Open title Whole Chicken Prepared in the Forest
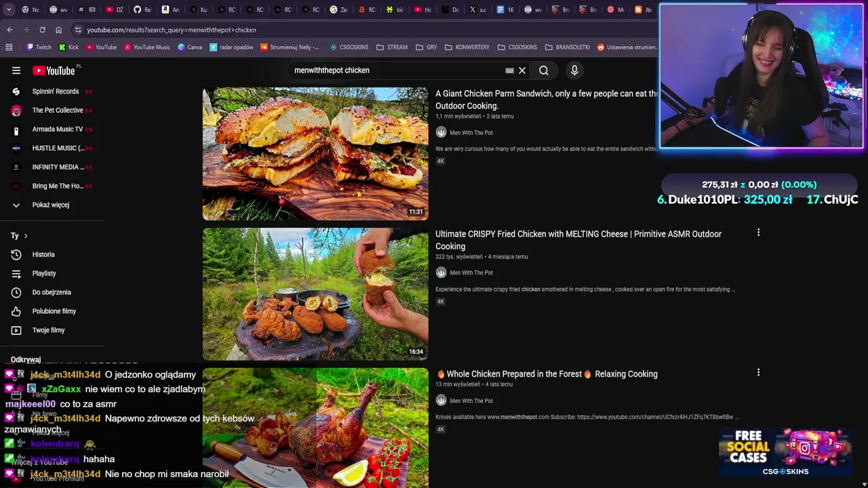The image size is (868, 488). [x=547, y=374]
